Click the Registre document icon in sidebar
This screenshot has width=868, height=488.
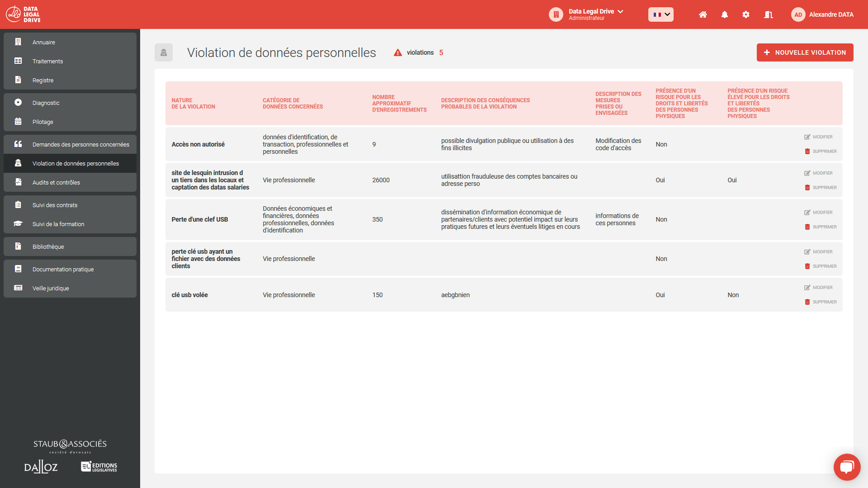click(x=18, y=80)
